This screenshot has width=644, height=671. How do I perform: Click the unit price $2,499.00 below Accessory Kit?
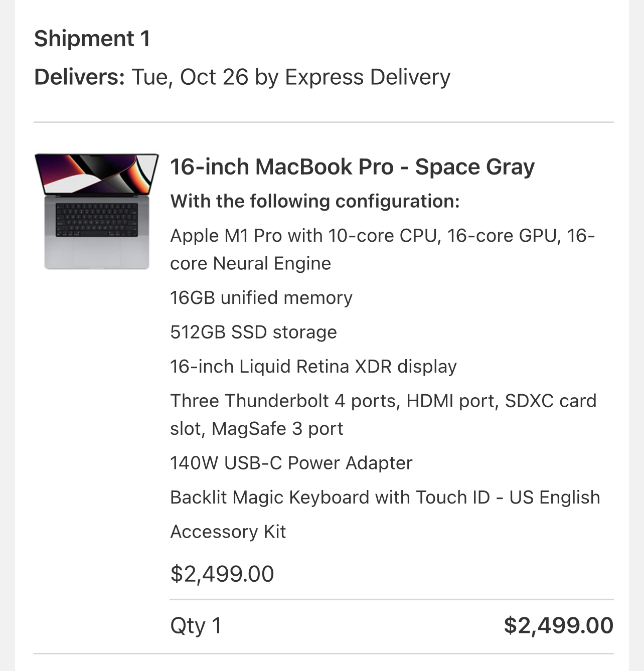point(222,574)
